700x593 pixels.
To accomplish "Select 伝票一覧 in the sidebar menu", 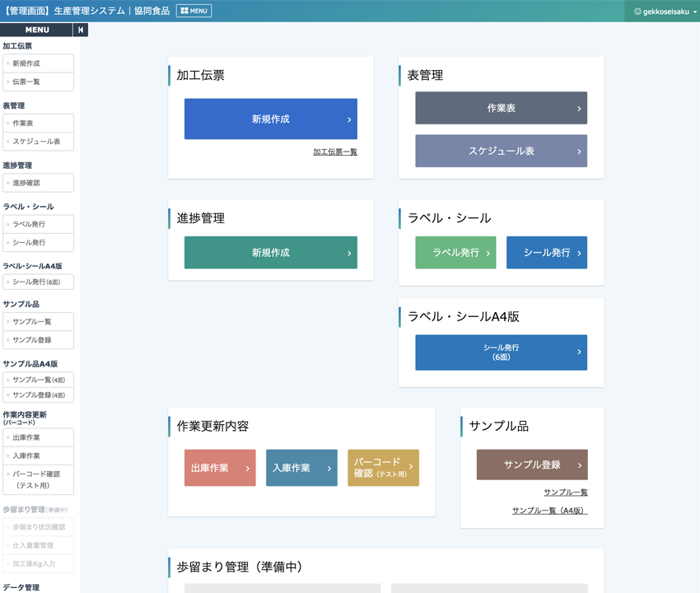I will click(x=38, y=82).
